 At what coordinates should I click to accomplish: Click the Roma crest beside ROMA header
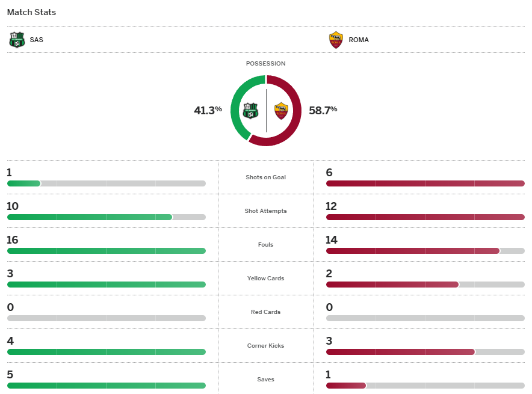(336, 40)
